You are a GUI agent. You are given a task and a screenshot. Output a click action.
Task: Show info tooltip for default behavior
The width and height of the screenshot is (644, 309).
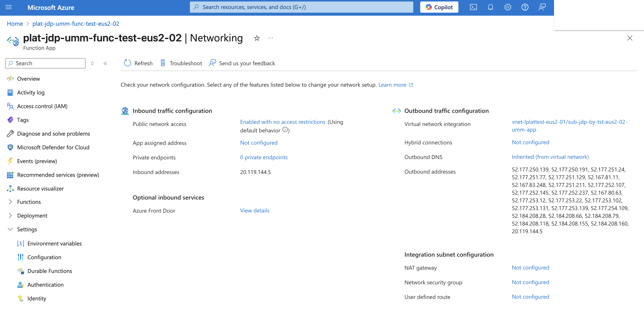[x=285, y=130]
